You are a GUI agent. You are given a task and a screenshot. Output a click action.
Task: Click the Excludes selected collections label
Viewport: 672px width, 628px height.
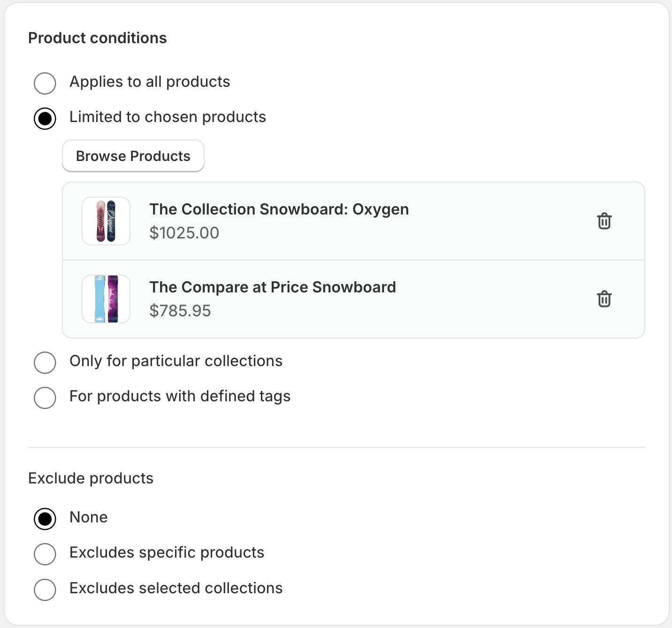176,588
